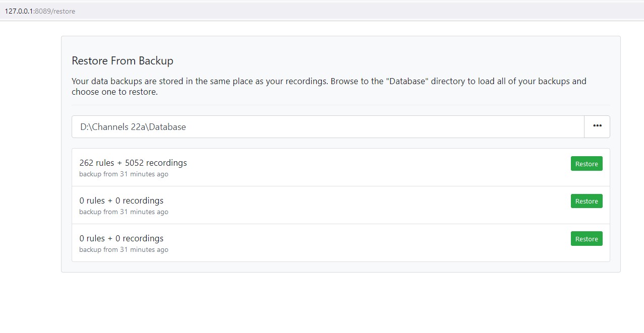Click the 8089 port number in the URL
Screen dimensions: 644x333
tap(43, 11)
